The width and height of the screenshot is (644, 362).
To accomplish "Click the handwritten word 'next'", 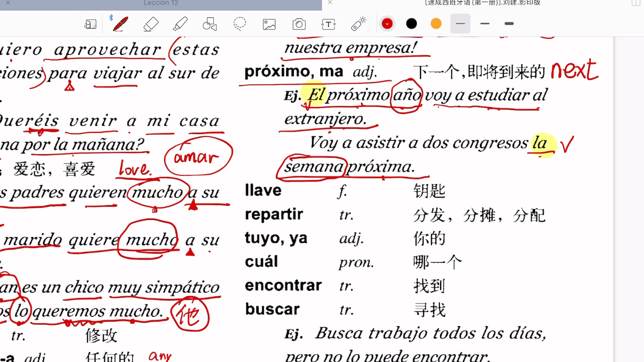I will [x=574, y=70].
